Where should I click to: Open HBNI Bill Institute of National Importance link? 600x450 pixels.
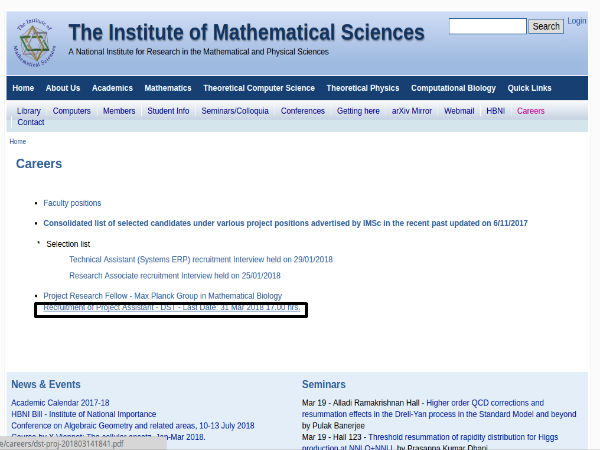[x=83, y=414]
